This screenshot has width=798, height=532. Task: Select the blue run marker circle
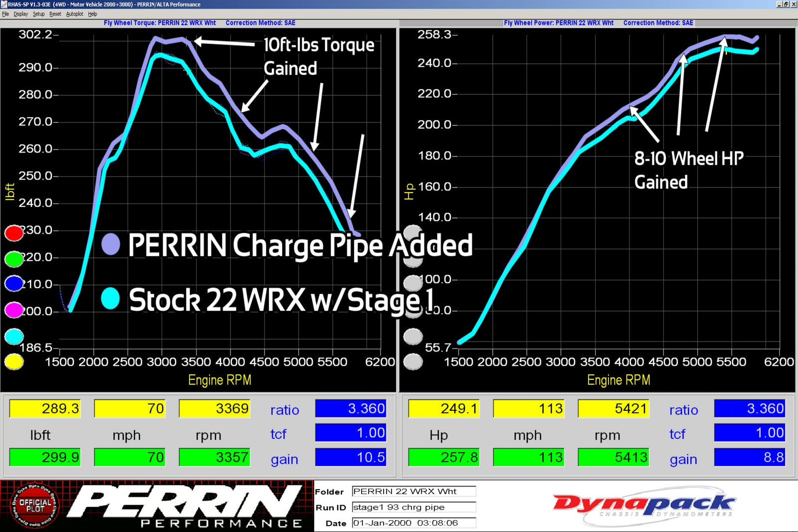[x=14, y=284]
